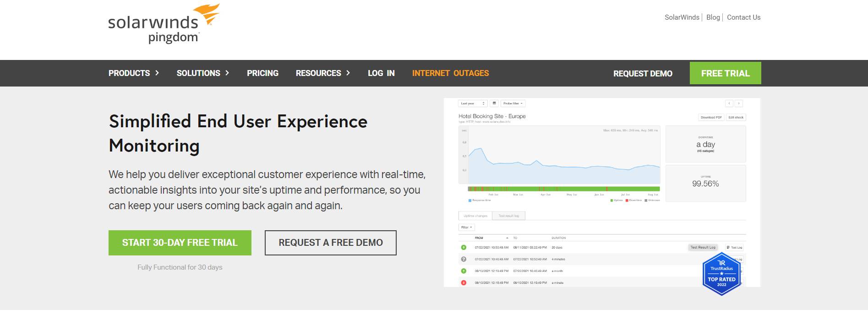Open the SolarWinds Pingdom logo homepage
Image resolution: width=868 pixels, height=336 pixels.
(x=164, y=23)
